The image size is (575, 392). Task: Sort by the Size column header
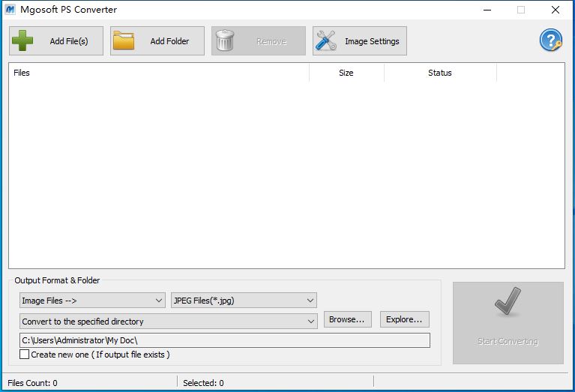pyautogui.click(x=346, y=73)
